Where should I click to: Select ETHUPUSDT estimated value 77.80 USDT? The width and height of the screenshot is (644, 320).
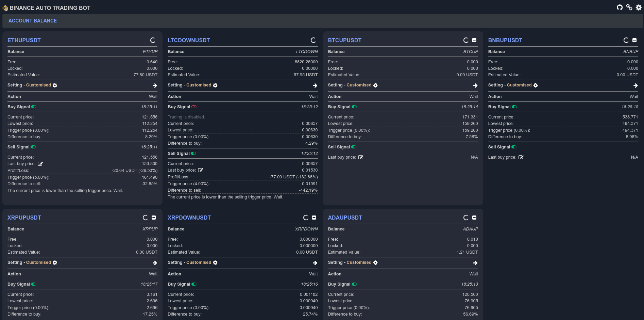tap(146, 75)
